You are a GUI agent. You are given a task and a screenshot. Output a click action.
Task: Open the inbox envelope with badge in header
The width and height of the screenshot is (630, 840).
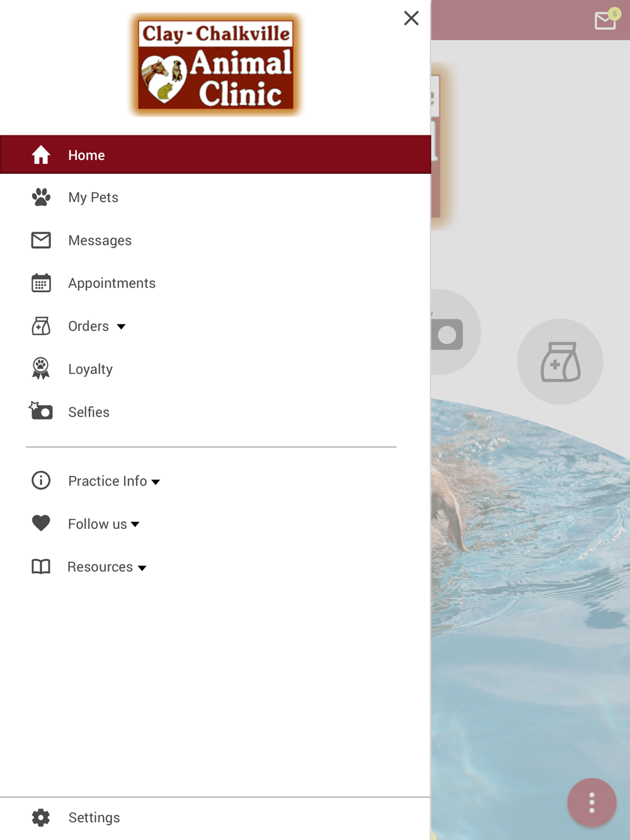pyautogui.click(x=606, y=20)
